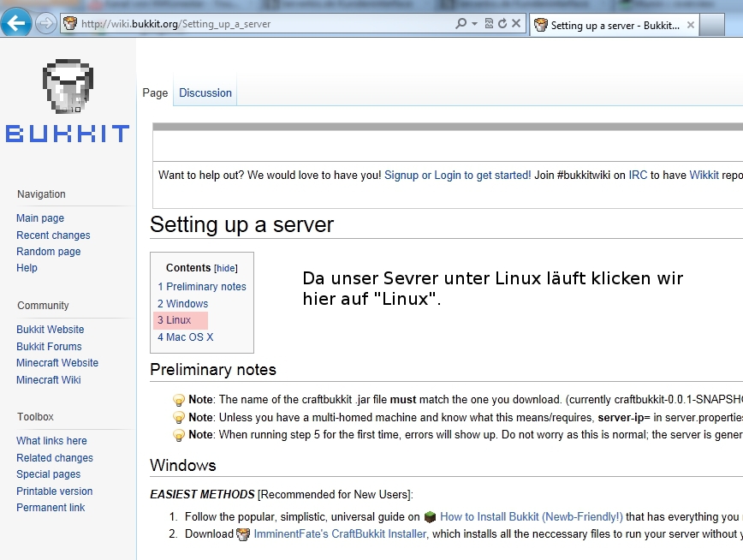743x560 pixels.
Task: Select the 'Setting up a server - Bukkit' tab
Action: click(614, 25)
